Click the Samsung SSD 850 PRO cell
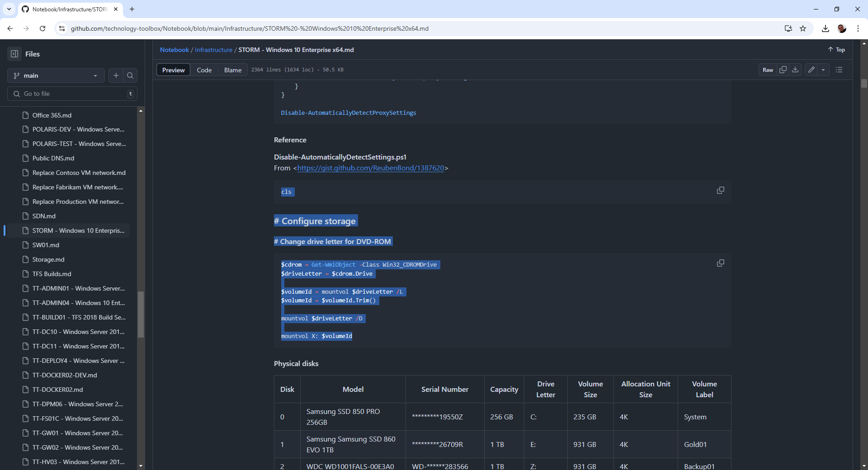This screenshot has height=470, width=868. point(353,417)
